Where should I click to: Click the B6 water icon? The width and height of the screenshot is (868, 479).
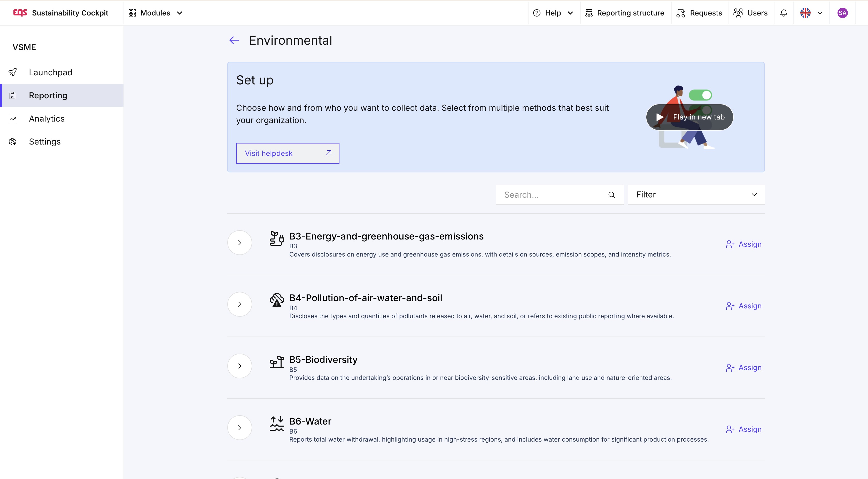[x=277, y=424]
